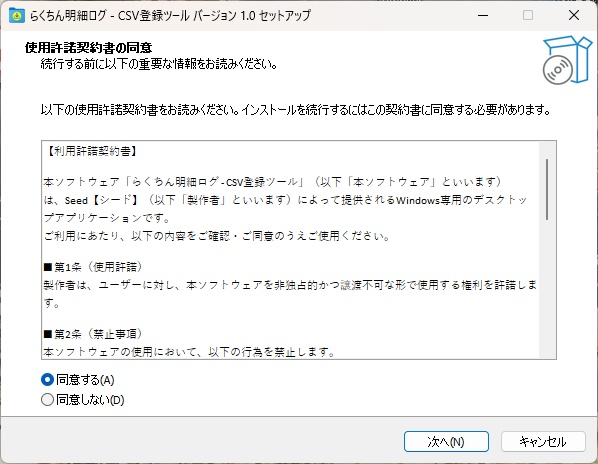Click the キャンセル button
The height and width of the screenshot is (464, 598).
click(x=543, y=442)
